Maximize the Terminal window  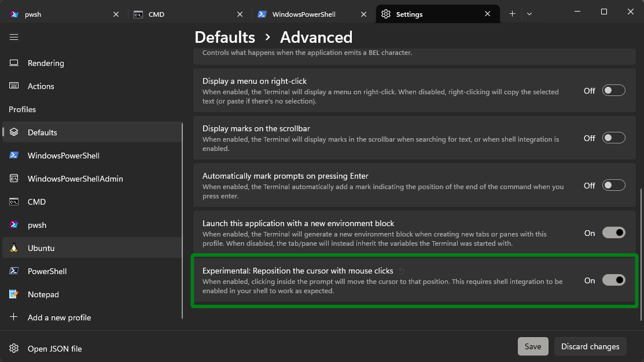(603, 12)
